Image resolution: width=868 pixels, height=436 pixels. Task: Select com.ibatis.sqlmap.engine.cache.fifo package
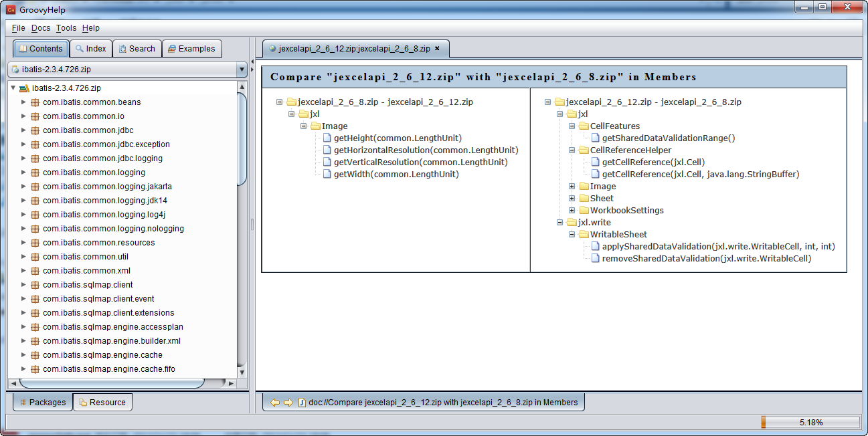(x=109, y=369)
